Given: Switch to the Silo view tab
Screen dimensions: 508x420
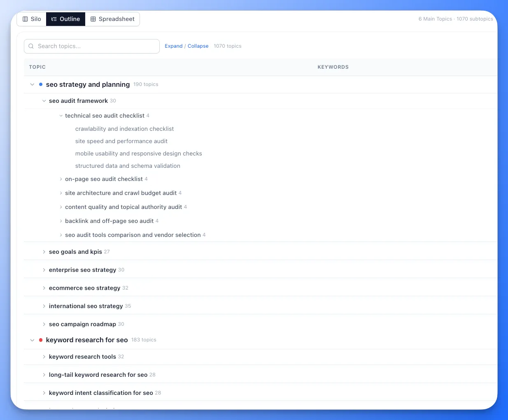Looking at the screenshot, I should pyautogui.click(x=32, y=19).
